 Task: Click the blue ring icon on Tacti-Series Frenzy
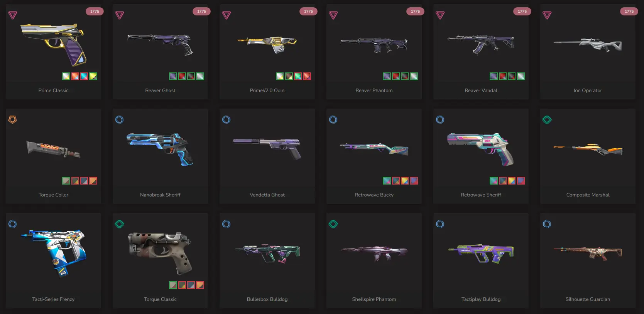coord(13,224)
